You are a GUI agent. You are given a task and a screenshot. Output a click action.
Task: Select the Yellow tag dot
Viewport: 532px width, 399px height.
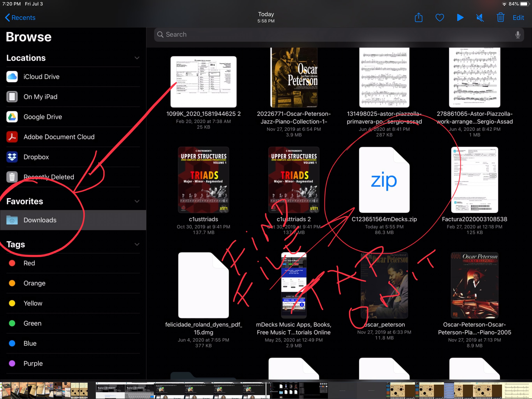12,303
